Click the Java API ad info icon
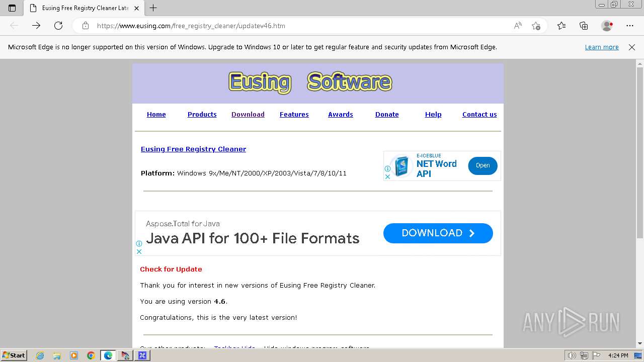The height and width of the screenshot is (362, 644). point(139,243)
